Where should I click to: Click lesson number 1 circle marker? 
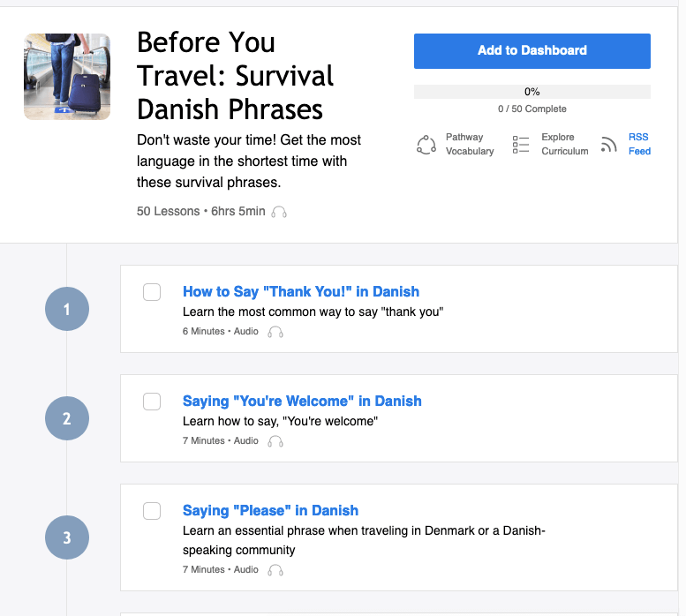tap(67, 309)
